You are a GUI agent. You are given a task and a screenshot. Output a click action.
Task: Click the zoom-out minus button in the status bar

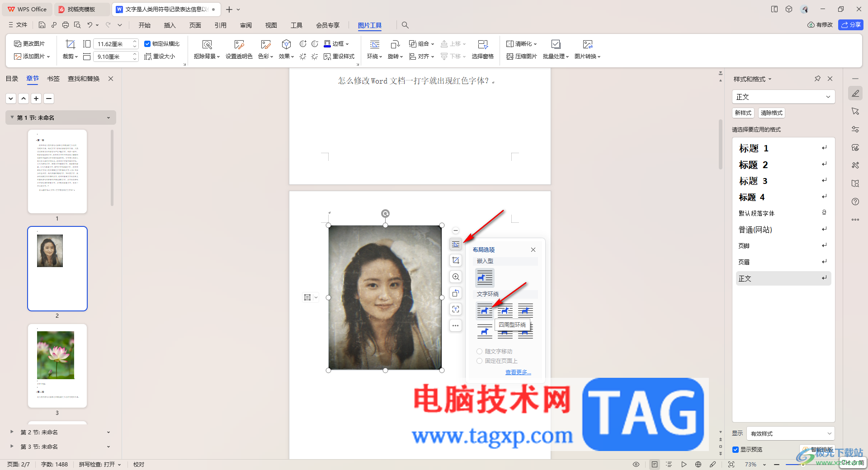pyautogui.click(x=777, y=464)
